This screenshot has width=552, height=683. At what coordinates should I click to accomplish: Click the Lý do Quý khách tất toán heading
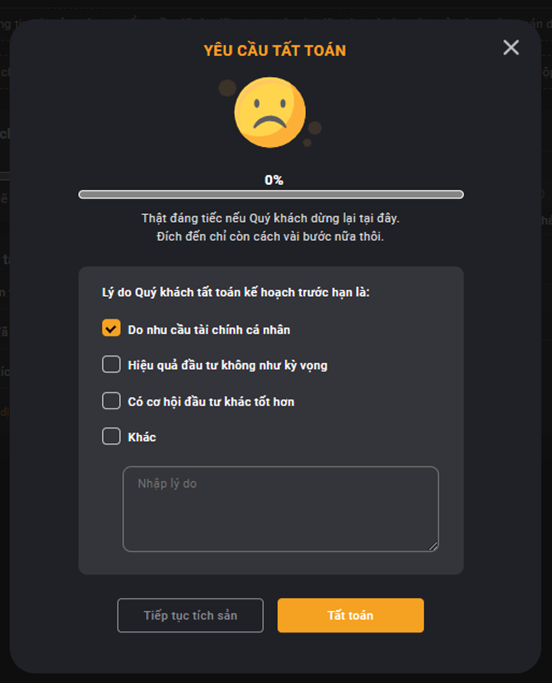tap(236, 292)
